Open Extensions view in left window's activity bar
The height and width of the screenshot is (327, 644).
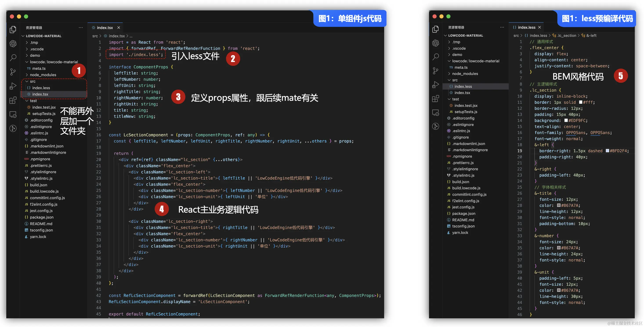(13, 100)
